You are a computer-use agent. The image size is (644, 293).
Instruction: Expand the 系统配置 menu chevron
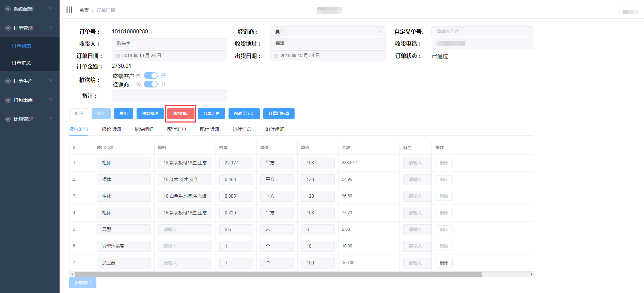pos(51,8)
